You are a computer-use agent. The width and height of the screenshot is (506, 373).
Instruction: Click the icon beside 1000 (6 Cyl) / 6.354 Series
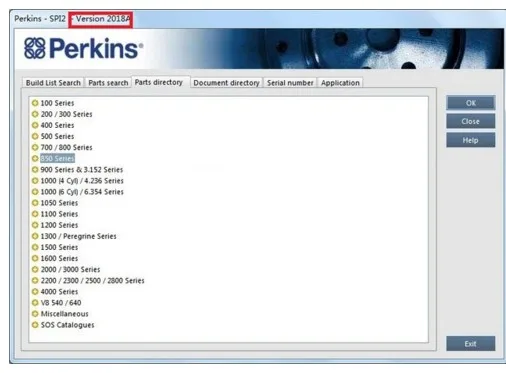click(x=35, y=192)
